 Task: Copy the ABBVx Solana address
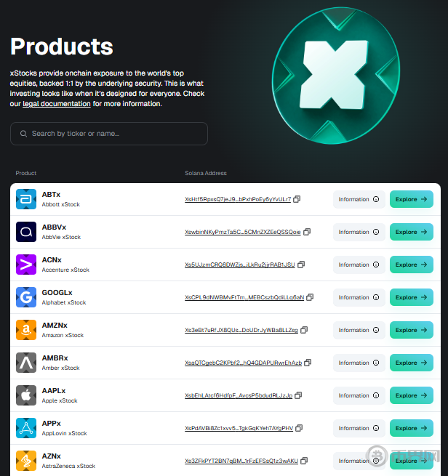(307, 232)
